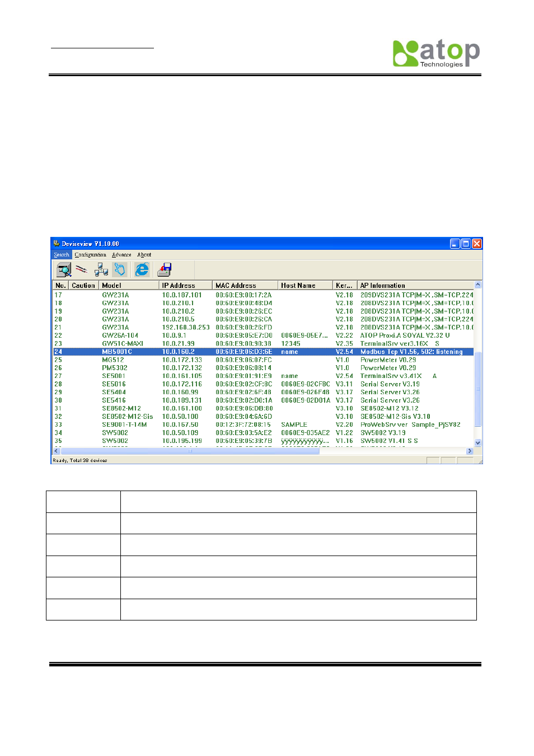Click the vertical scrollbar up arrow

pyautogui.click(x=477, y=284)
